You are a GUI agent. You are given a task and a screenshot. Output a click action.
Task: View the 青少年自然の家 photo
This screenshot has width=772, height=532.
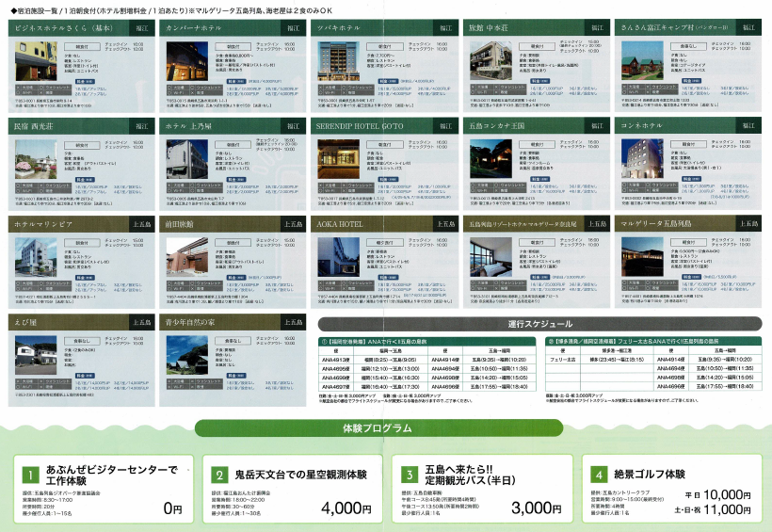coord(187,355)
